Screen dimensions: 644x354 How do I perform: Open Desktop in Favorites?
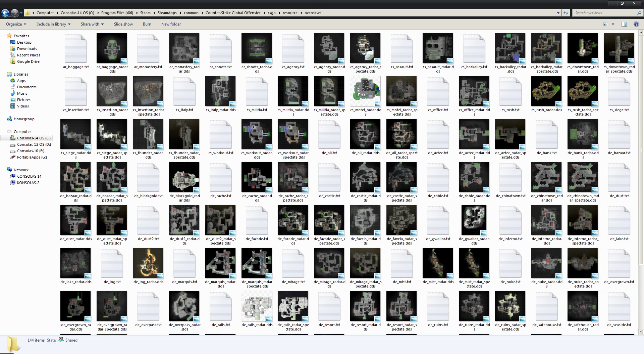coord(24,42)
